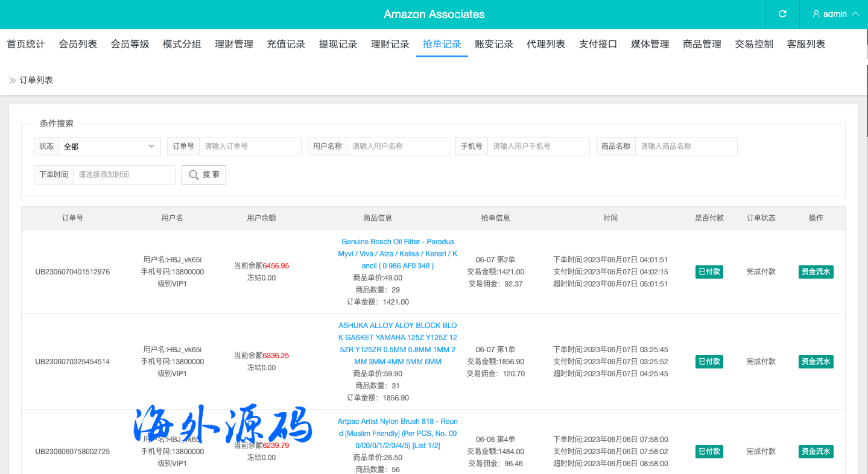868x474 pixels.
Task: Open the 商品管理 tab
Action: (x=702, y=44)
